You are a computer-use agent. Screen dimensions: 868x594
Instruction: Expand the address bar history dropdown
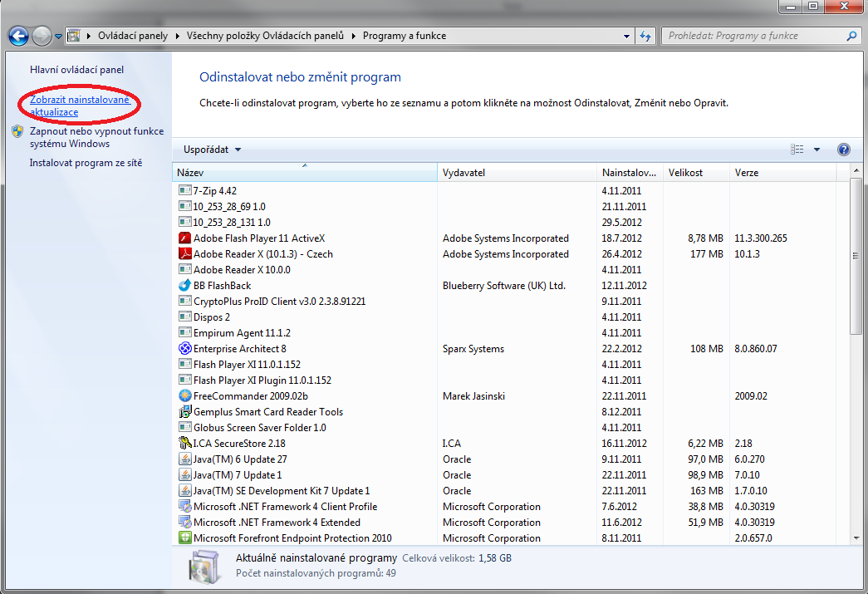(x=626, y=36)
